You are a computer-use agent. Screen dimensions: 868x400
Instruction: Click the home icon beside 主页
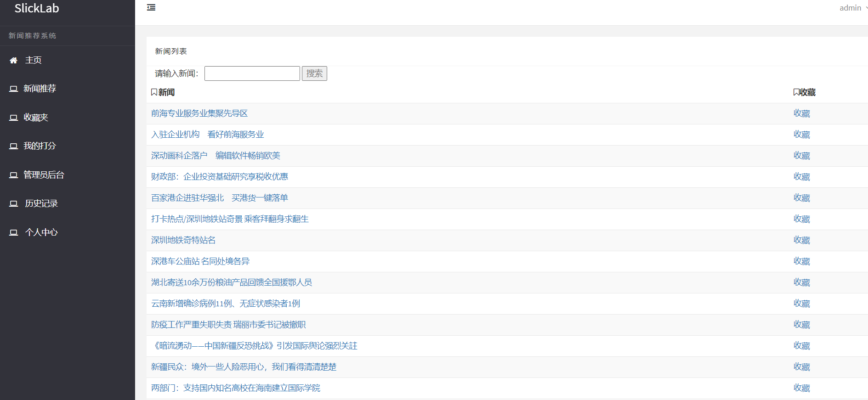coord(13,60)
